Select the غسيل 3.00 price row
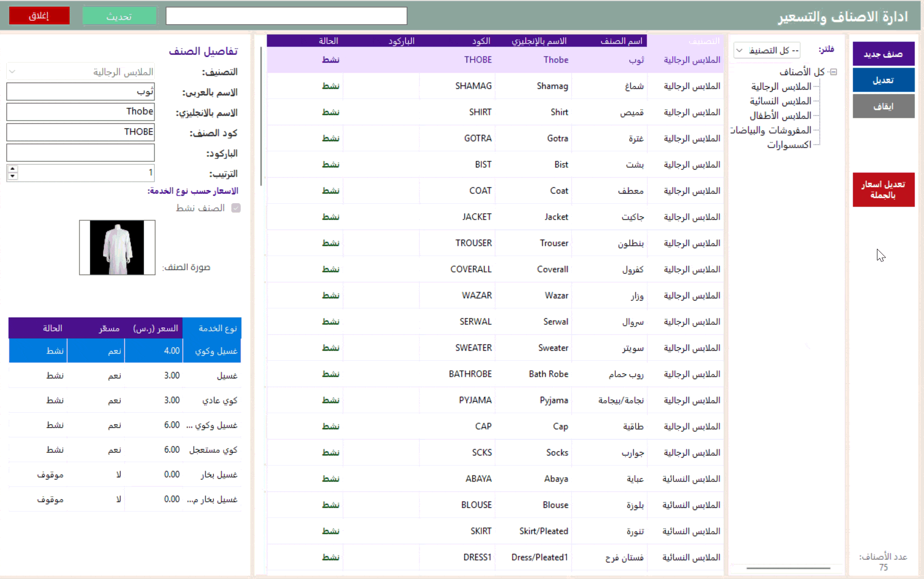Image resolution: width=924 pixels, height=579 pixels. [125, 375]
